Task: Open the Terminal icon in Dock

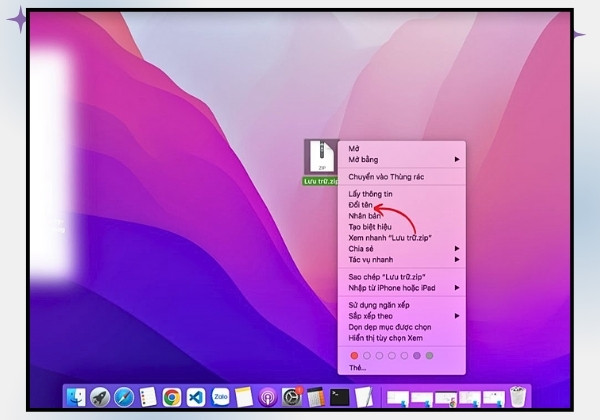Action: click(340, 397)
